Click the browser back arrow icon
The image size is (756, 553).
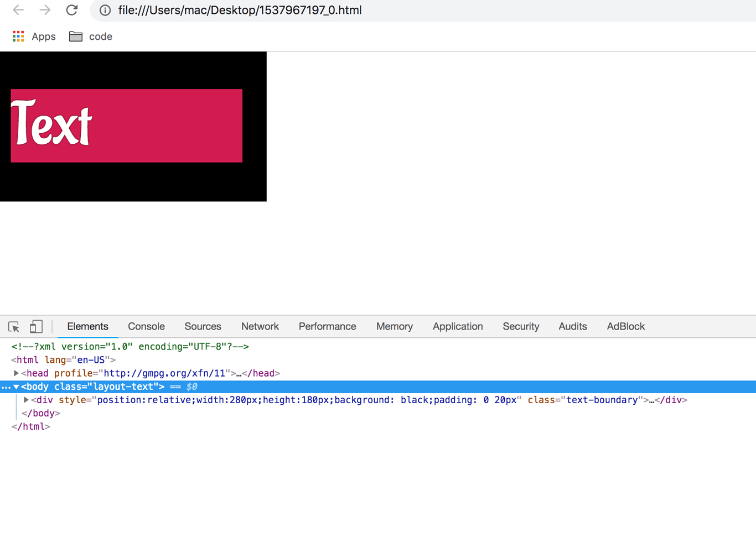point(18,10)
